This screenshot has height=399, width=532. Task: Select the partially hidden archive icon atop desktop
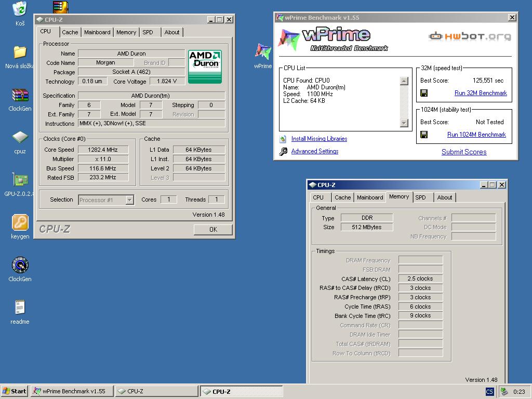tap(61, 7)
